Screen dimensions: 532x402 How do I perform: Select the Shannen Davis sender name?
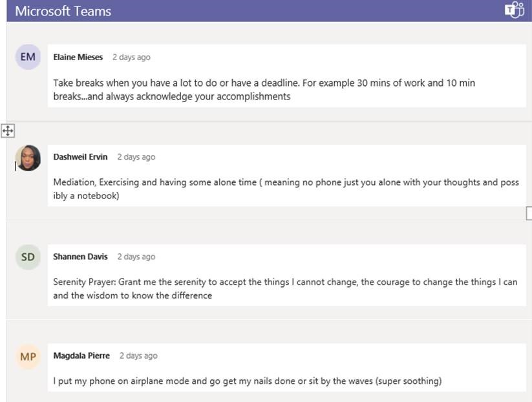click(x=80, y=257)
